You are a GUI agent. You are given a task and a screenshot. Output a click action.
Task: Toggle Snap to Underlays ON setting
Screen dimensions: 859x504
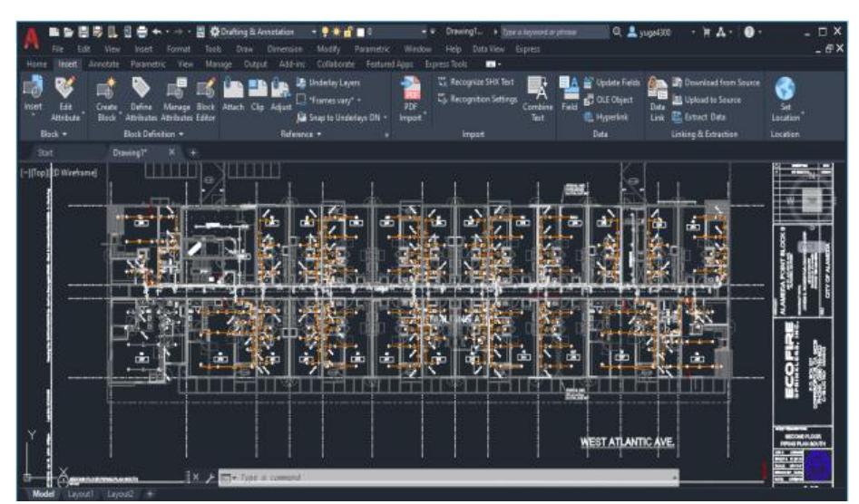tap(341, 117)
